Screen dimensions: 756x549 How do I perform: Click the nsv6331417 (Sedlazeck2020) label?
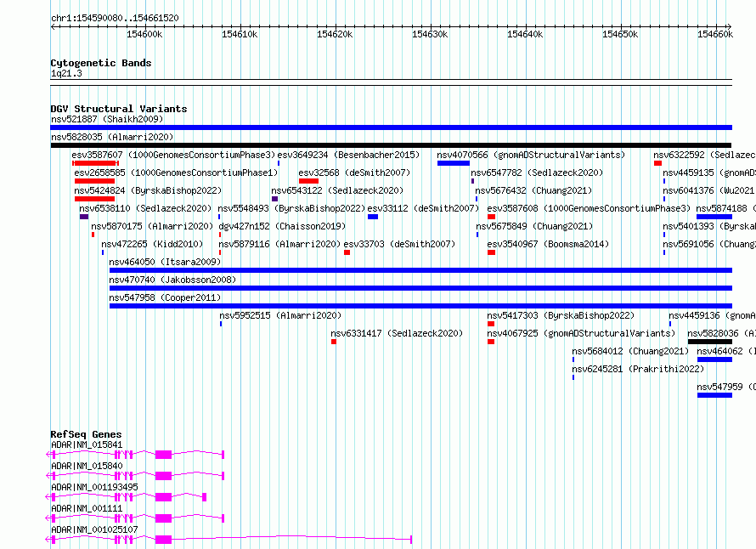(397, 333)
